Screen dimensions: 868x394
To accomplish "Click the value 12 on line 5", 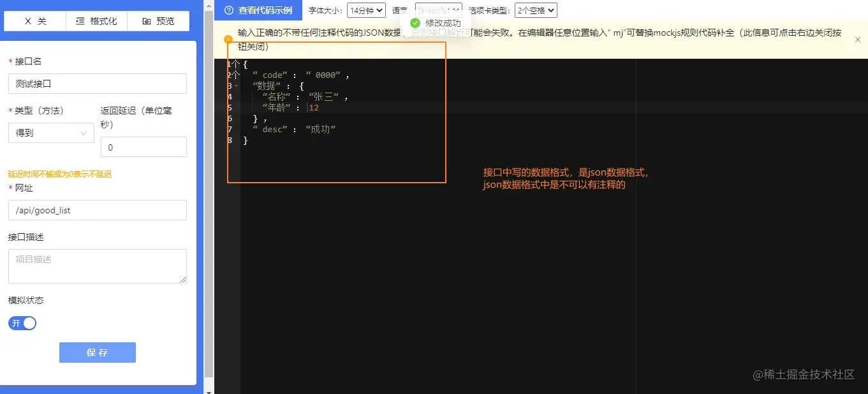I will pos(313,107).
